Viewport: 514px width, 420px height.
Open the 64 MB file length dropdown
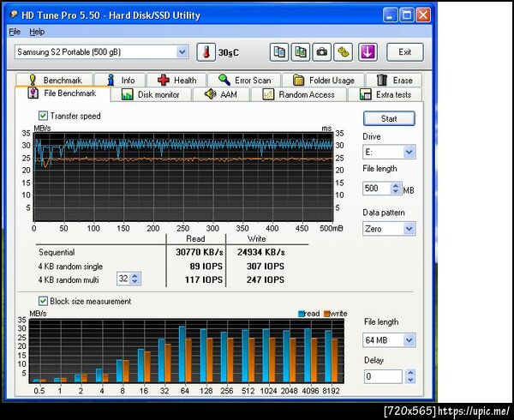[409, 340]
